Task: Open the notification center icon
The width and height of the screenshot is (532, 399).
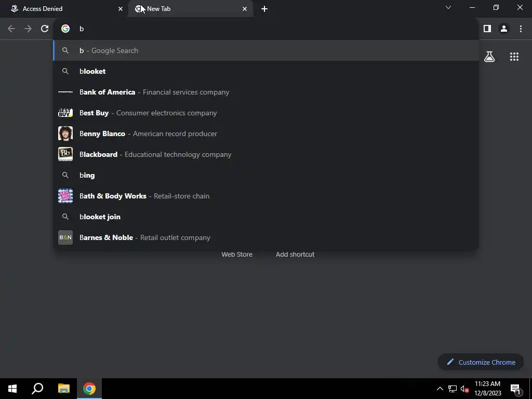Action: tap(515, 389)
